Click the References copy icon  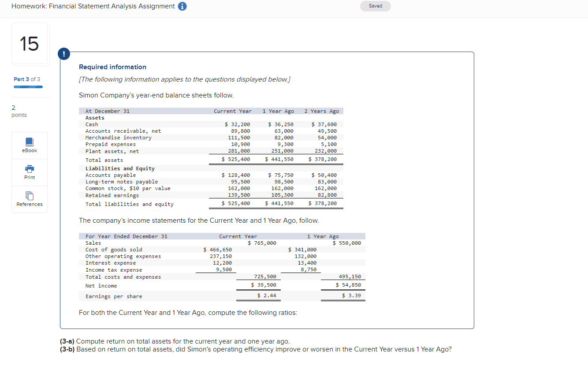pyautogui.click(x=29, y=196)
